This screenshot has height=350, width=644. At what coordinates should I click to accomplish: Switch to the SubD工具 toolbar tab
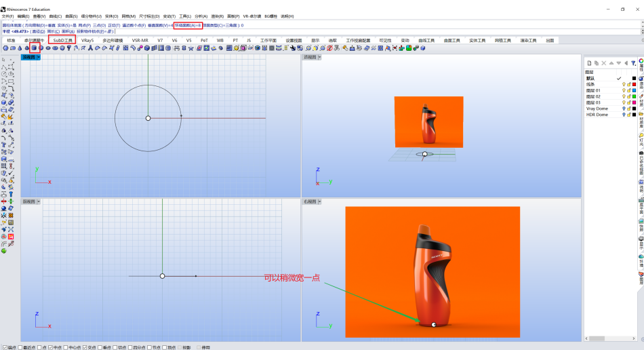click(62, 40)
